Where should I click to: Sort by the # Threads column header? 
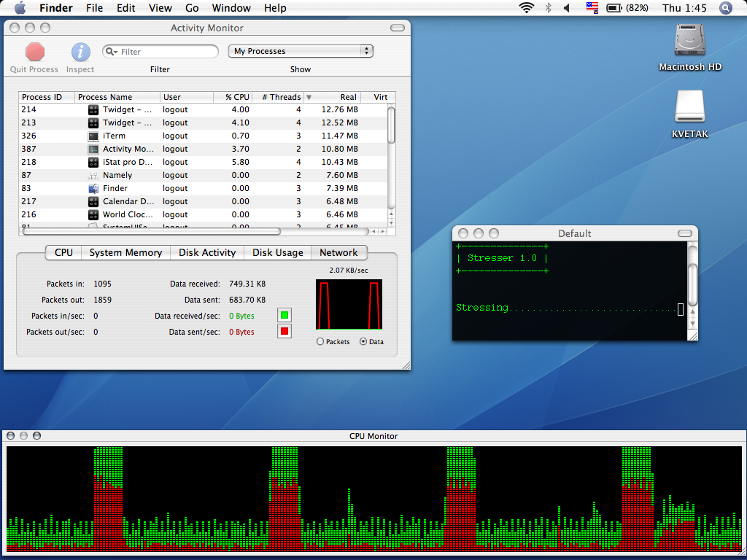pyautogui.click(x=281, y=97)
